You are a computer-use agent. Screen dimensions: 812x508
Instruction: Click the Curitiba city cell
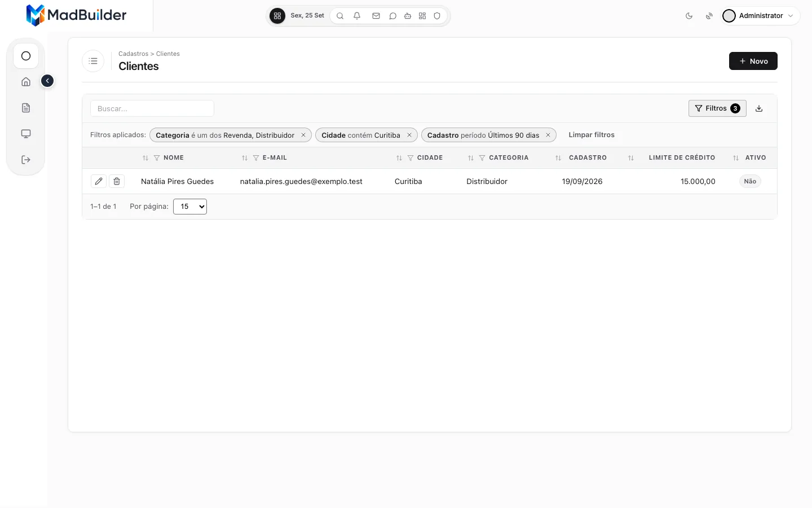(408, 181)
